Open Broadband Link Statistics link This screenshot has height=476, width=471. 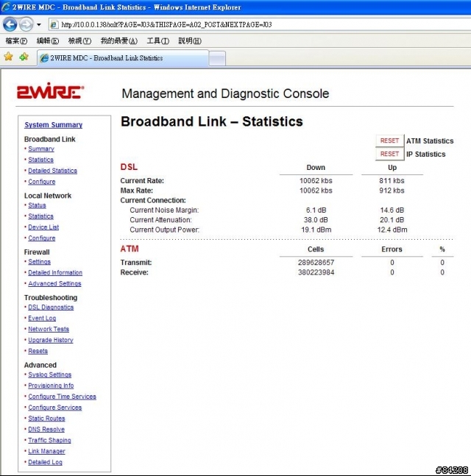pos(40,160)
